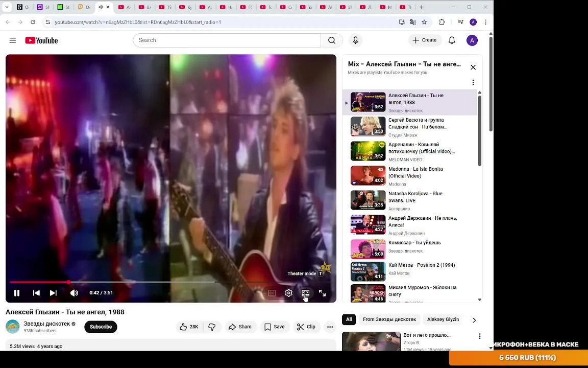Open the green K browser tab
588x368 pixels.
click(x=63, y=7)
